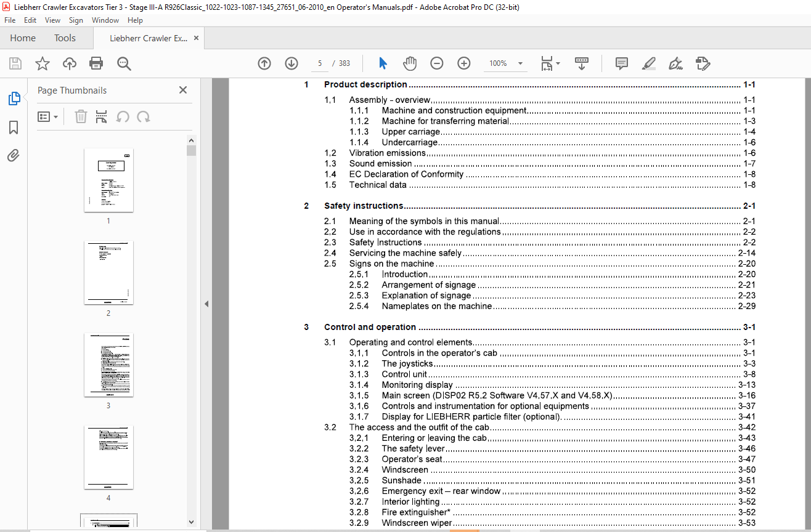Select page 2 thumbnail
The image size is (811, 532).
coord(108,273)
